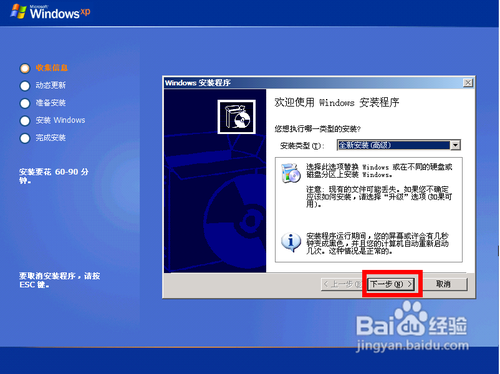Select the 安装 Windows step indicator
Viewport: 500px width, 374px height.
tap(25, 121)
